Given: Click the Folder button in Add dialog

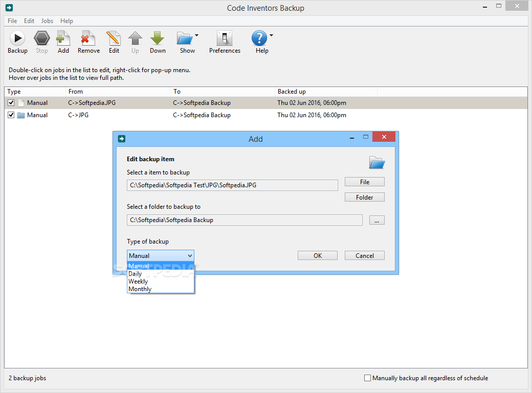Looking at the screenshot, I should (x=365, y=197).
